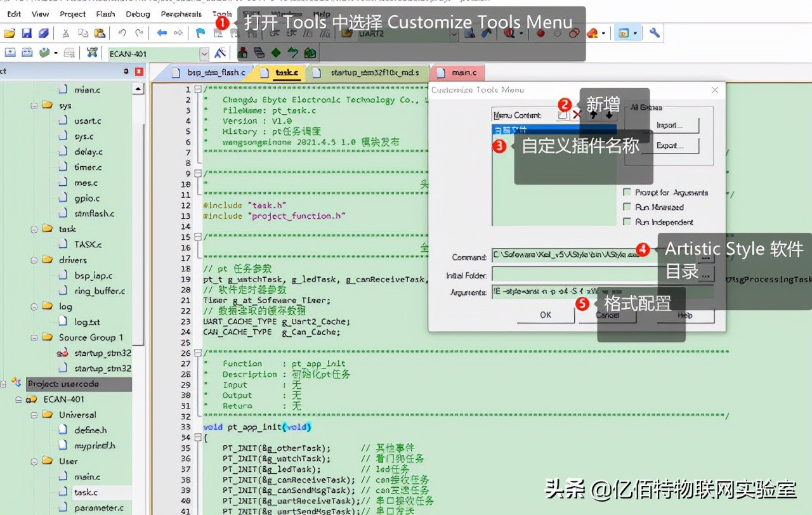Click the red X Delete icon beside Menu Content
812x515 pixels.
pyautogui.click(x=577, y=115)
